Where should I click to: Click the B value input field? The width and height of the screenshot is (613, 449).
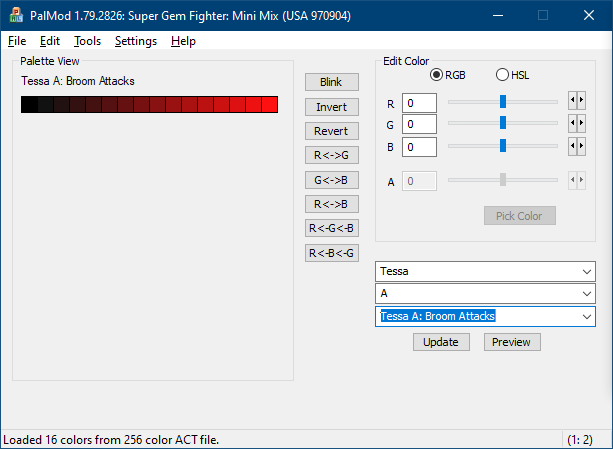pos(419,147)
